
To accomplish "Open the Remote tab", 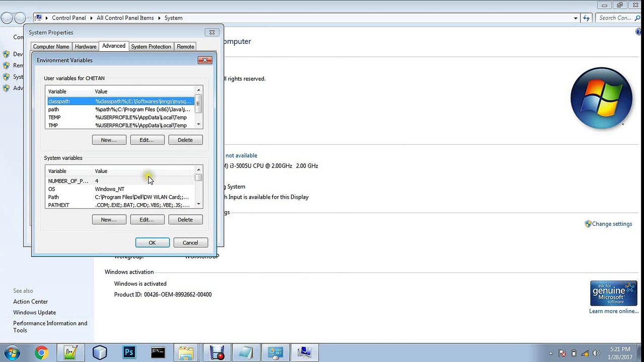I will coord(185,47).
